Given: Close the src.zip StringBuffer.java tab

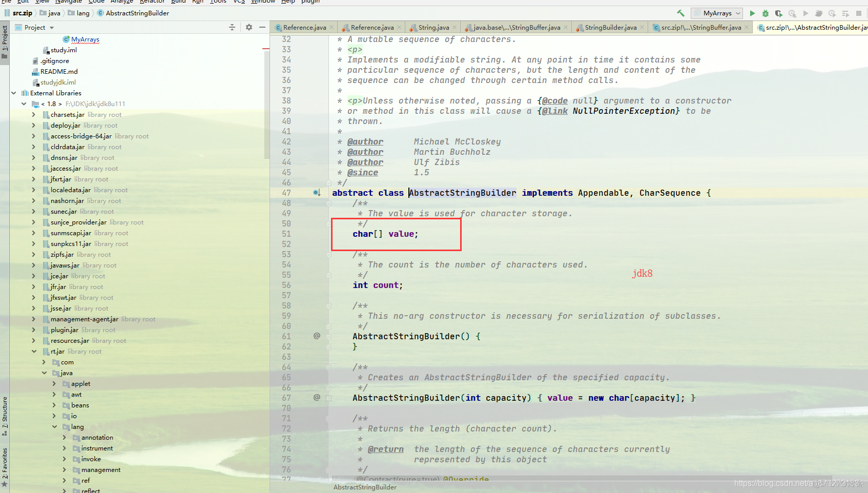Looking at the screenshot, I should pyautogui.click(x=747, y=28).
